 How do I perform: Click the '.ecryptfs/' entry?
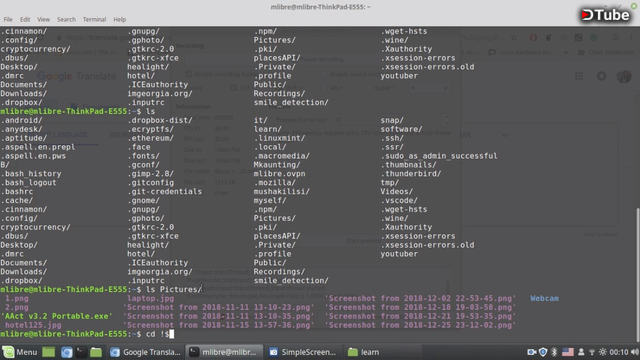tap(150, 129)
